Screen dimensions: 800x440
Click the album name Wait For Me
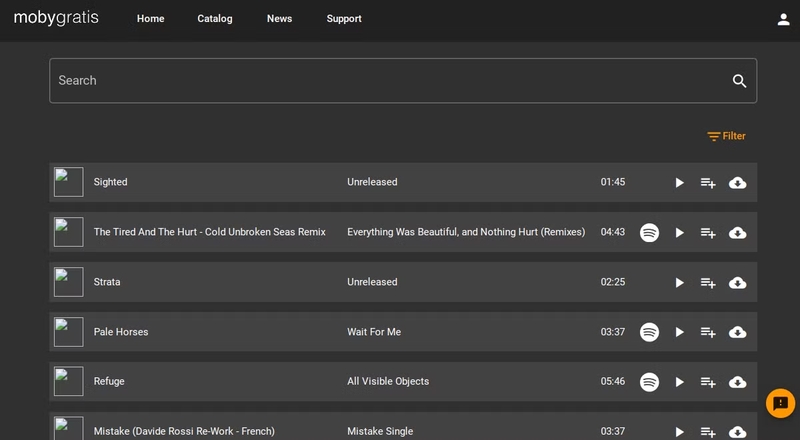tap(374, 332)
